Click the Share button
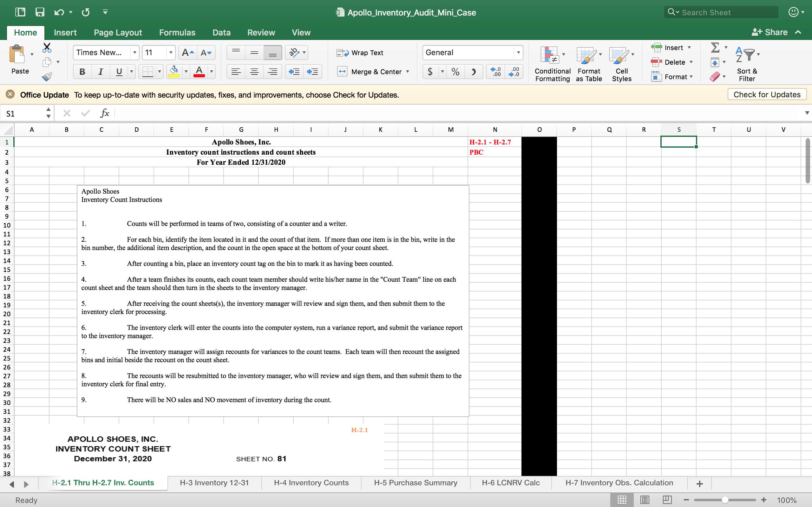This screenshot has height=507, width=812. (770, 32)
